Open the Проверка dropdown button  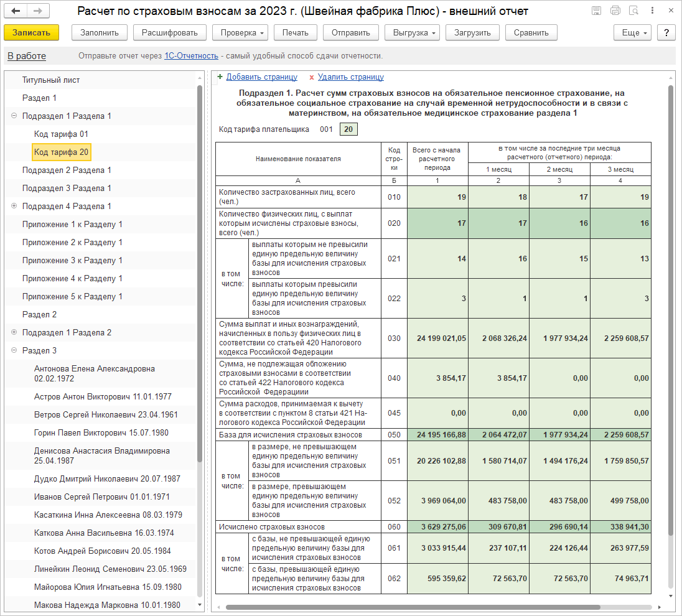coord(240,33)
